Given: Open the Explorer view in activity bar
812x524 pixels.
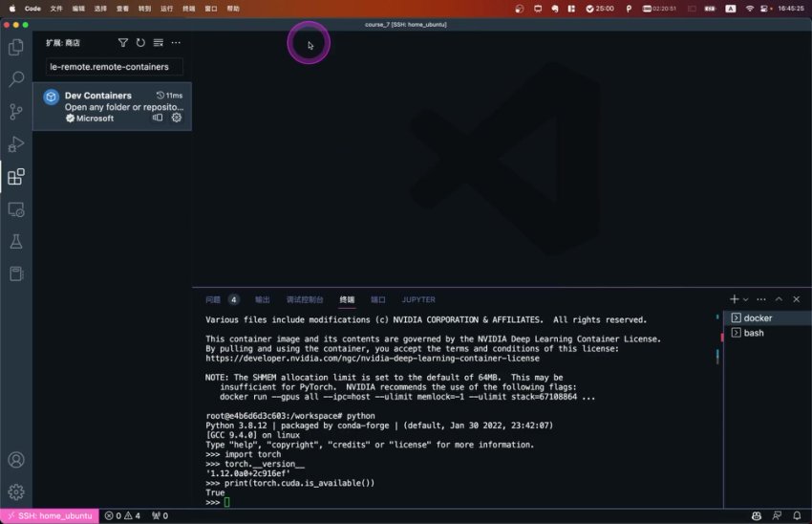Looking at the screenshot, I should [x=15, y=47].
